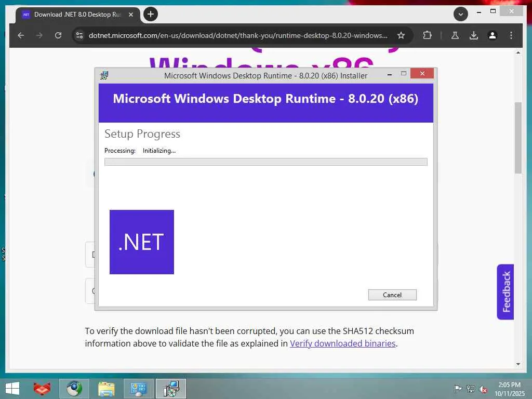
Task: Open the taskbar clock showing 2:05 PM
Action: coord(509,389)
